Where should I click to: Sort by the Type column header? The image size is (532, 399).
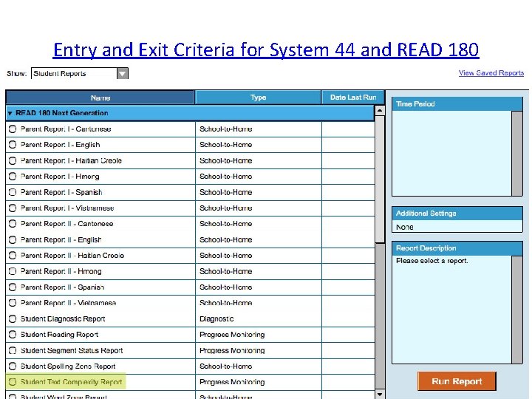[258, 98]
